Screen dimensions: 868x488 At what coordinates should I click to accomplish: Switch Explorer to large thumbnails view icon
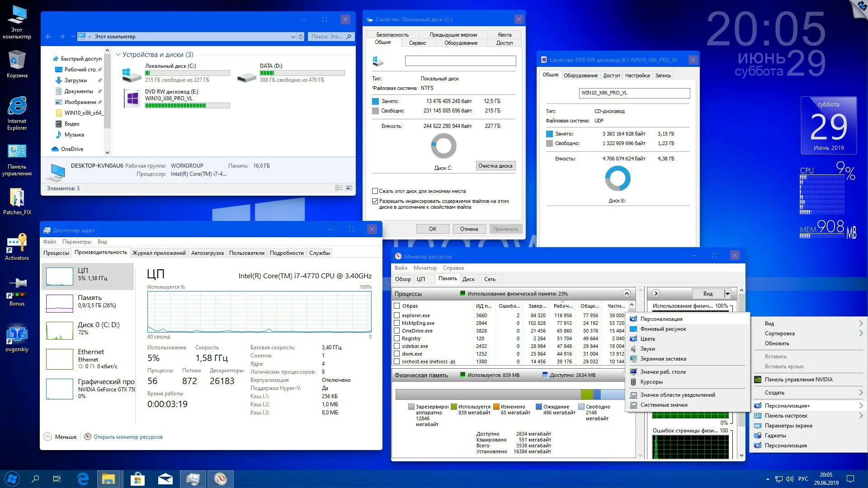click(349, 188)
